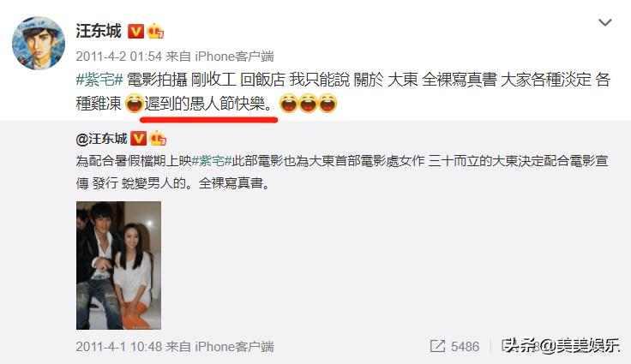
Task: Click the laughing emoji before 遲到的愚人節快樂
Action: click(x=135, y=103)
